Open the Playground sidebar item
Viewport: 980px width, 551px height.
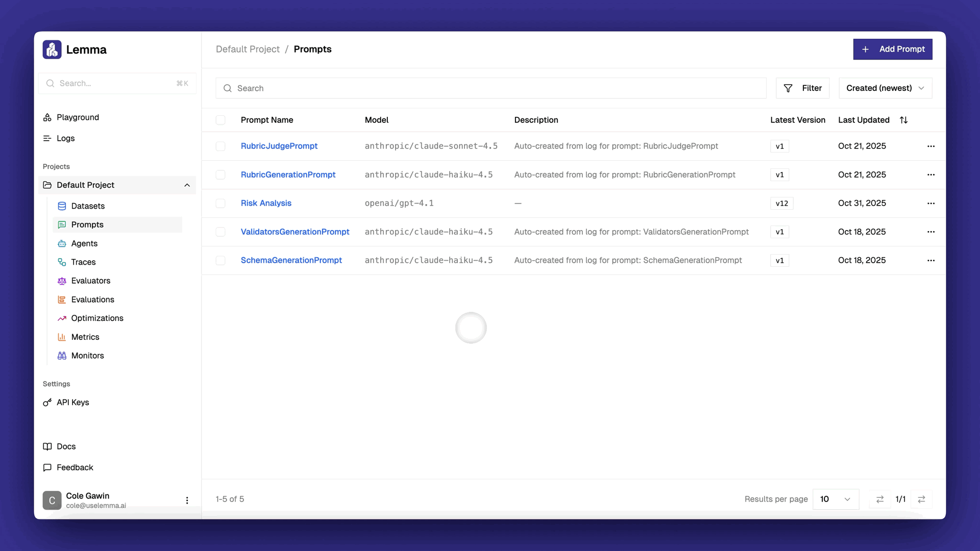(78, 117)
